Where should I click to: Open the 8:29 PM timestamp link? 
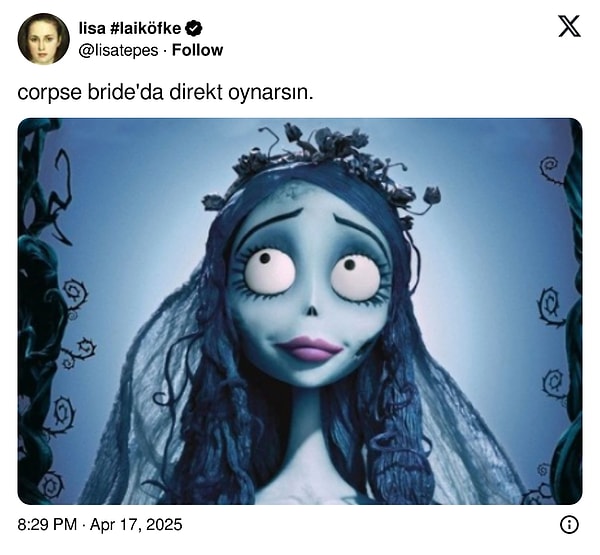(47, 524)
